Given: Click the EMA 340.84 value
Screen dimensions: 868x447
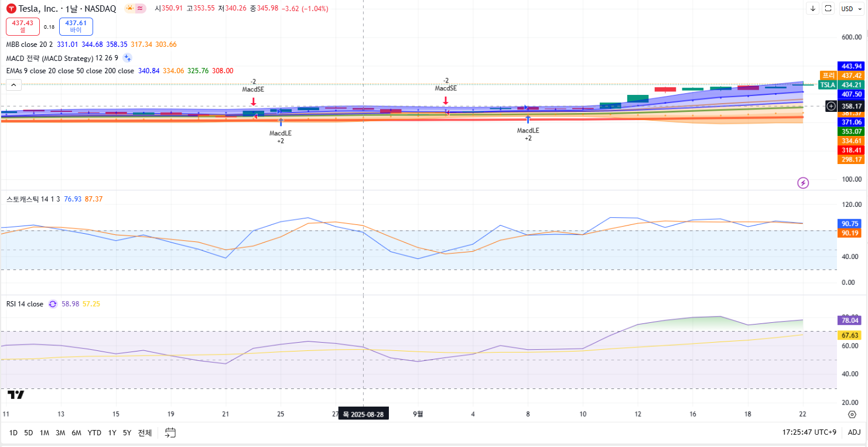Looking at the screenshot, I should (x=149, y=71).
